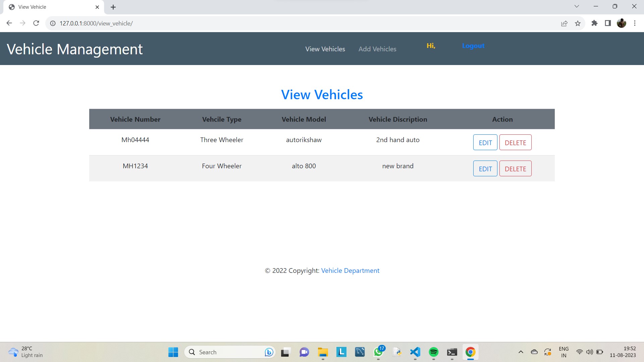Bookmark this page using the star icon
The height and width of the screenshot is (362, 644).
tap(578, 23)
